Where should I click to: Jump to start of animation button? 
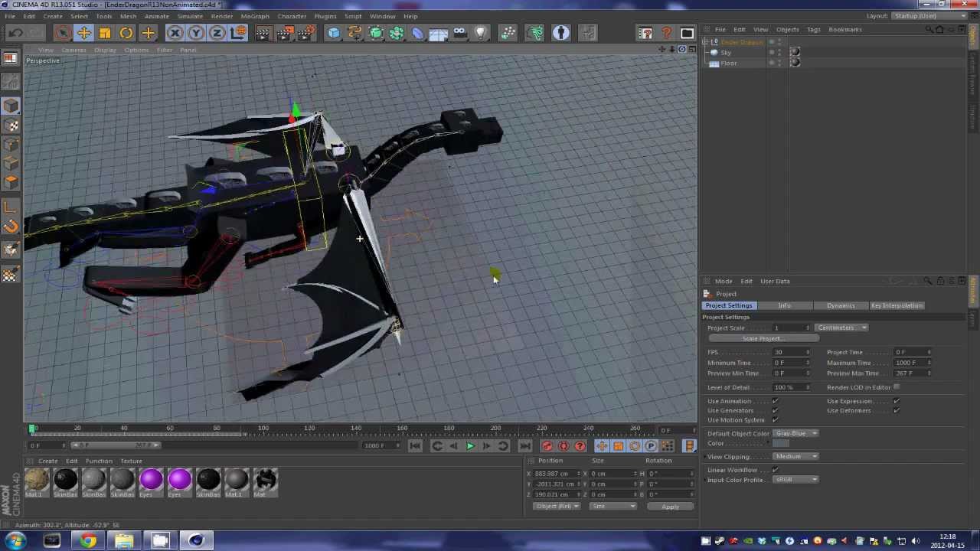pos(415,446)
